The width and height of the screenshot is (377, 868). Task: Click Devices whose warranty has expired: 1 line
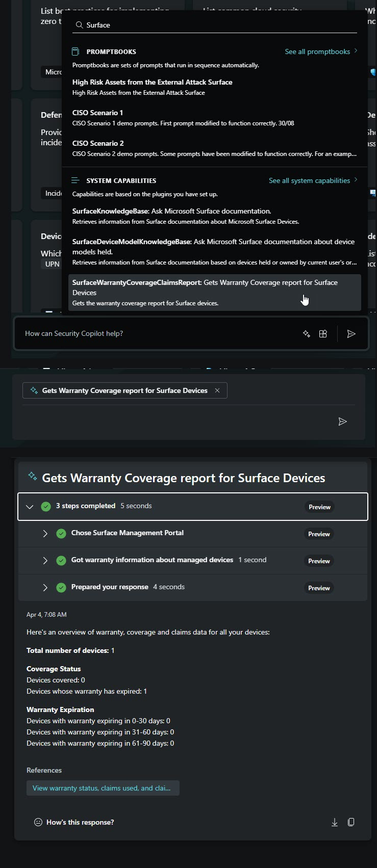pos(87,691)
